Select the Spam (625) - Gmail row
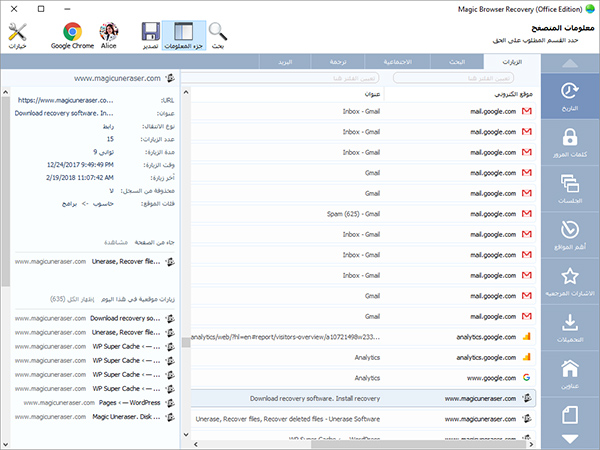600x450 pixels. (x=363, y=214)
